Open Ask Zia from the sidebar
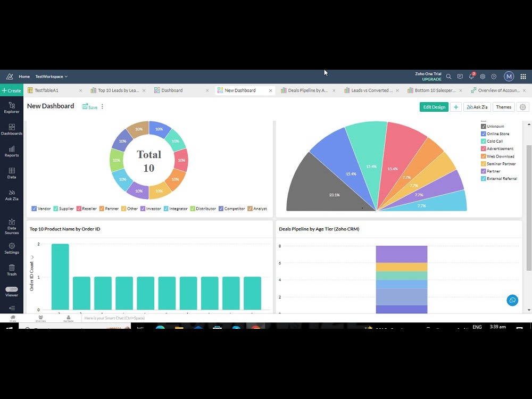This screenshot has width=532, height=399. coord(12,195)
